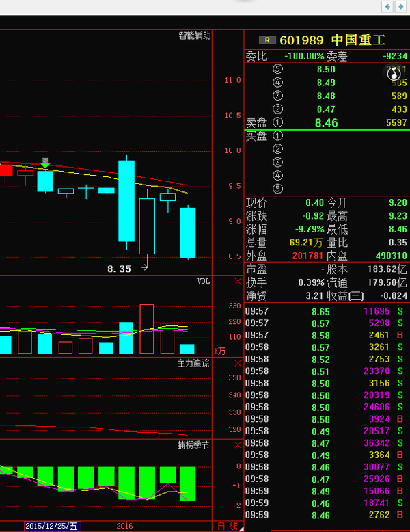Select sell level 3 price 8.48
The image size is (410, 532).
point(326,96)
